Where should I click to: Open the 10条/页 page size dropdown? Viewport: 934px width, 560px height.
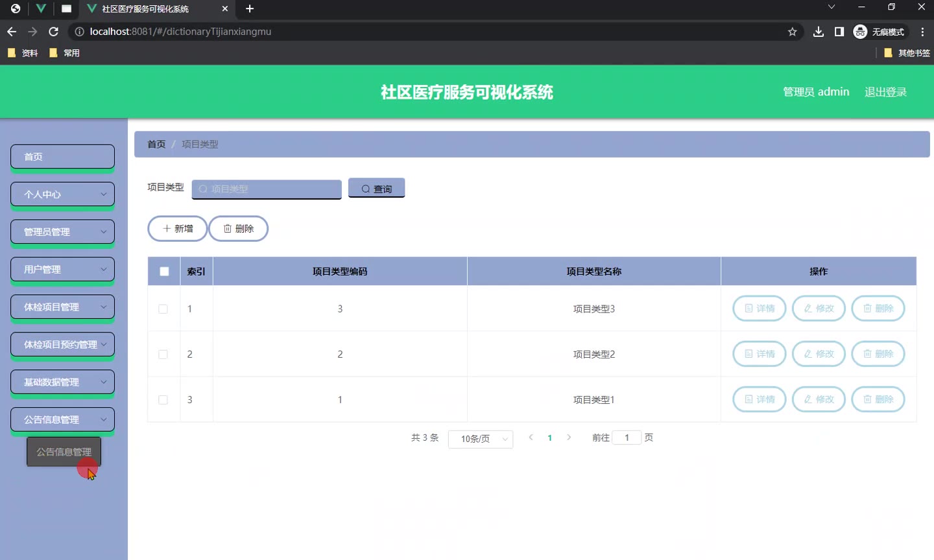[480, 439]
